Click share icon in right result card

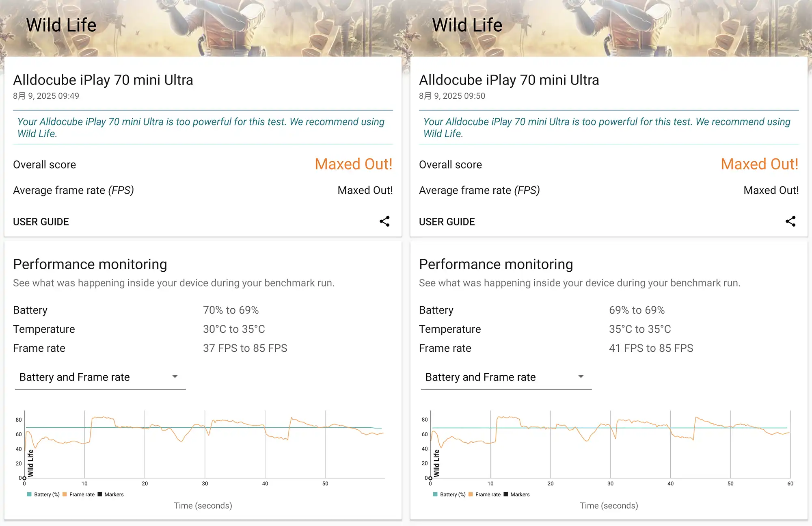tap(790, 221)
